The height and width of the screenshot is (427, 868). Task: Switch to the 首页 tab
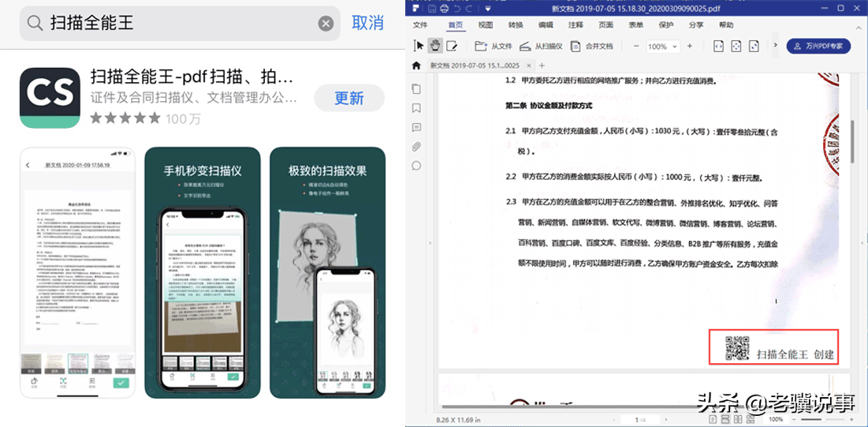click(x=456, y=25)
